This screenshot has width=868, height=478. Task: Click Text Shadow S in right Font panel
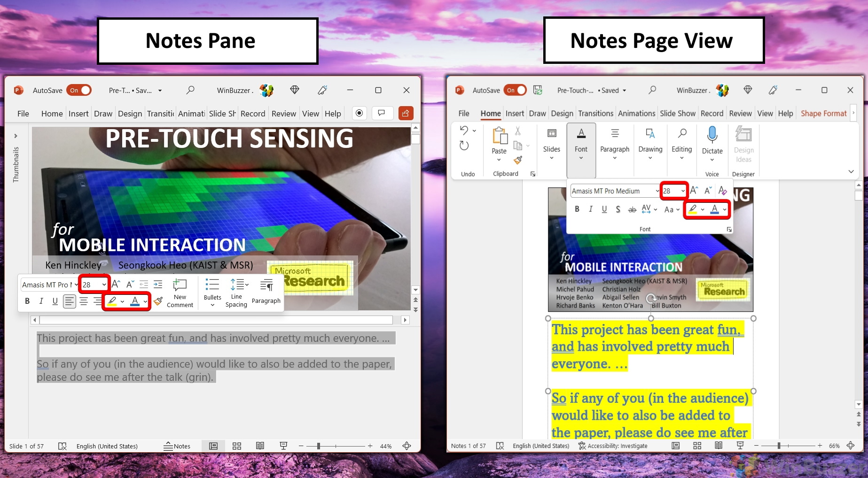coord(618,209)
